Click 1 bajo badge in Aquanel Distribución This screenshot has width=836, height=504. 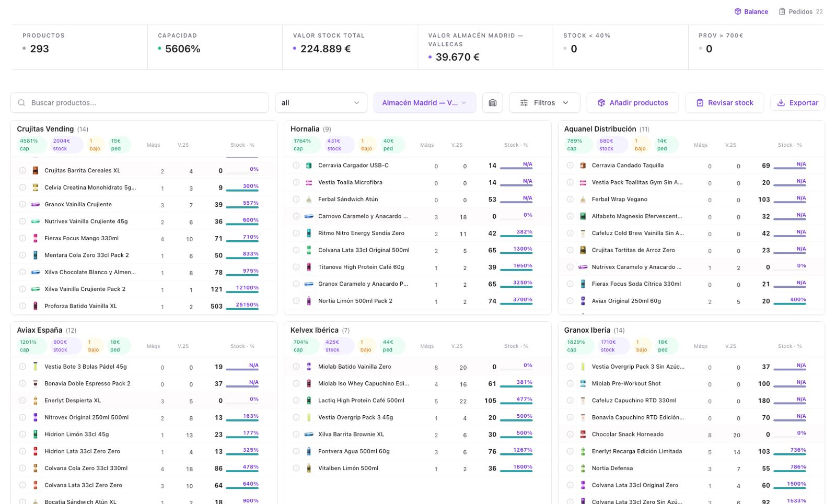(641, 145)
